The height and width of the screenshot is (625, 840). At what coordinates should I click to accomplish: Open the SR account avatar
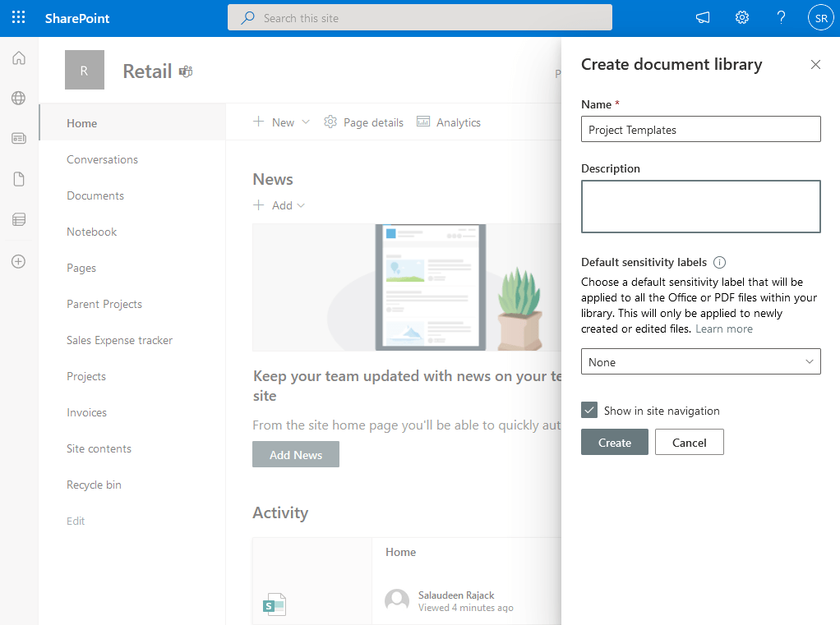pyautogui.click(x=820, y=17)
